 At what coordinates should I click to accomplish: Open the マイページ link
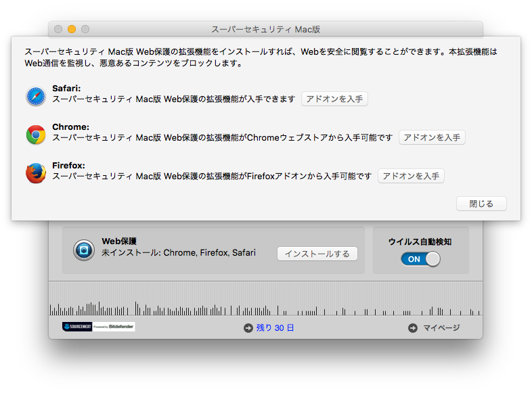pyautogui.click(x=441, y=328)
